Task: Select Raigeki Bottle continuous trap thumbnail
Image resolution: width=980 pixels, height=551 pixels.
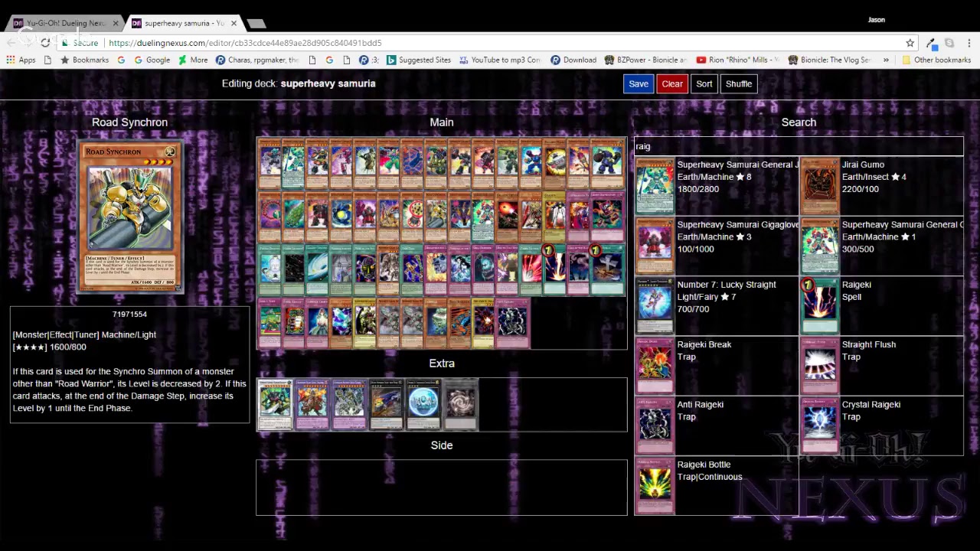Action: click(x=655, y=486)
